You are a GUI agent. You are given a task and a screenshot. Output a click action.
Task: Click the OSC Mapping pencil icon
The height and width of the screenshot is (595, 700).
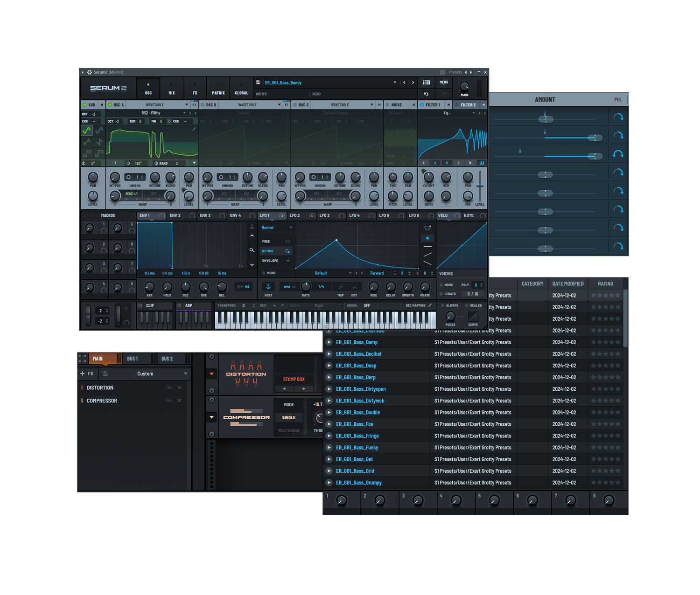pyautogui.click(x=430, y=305)
